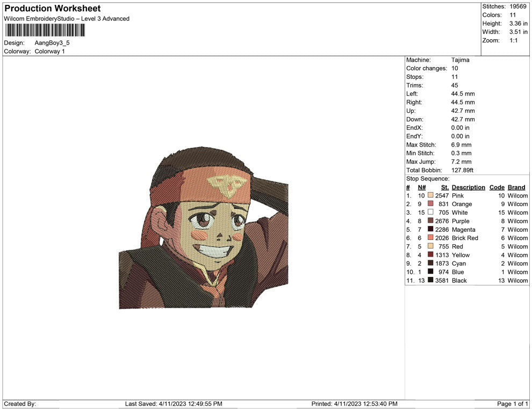
Task: Click the Total Bobbin value '127.89ft'
Action: 462,170
